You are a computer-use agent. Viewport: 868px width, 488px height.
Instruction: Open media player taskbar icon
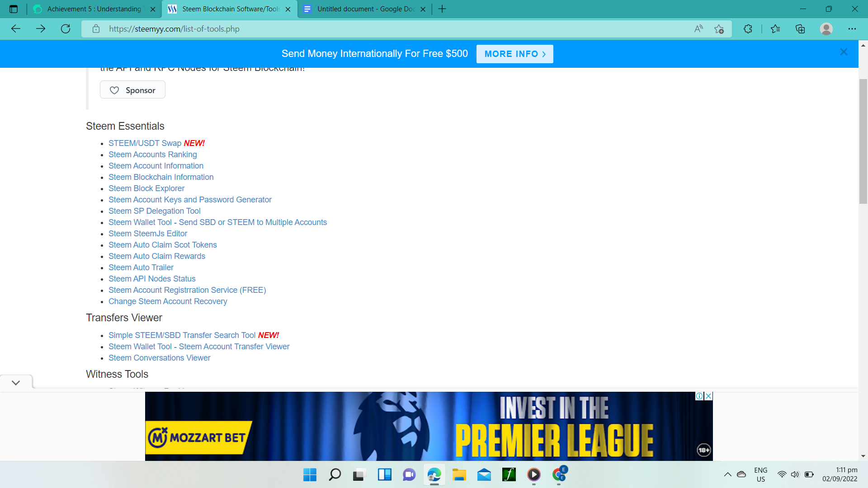coord(533,475)
